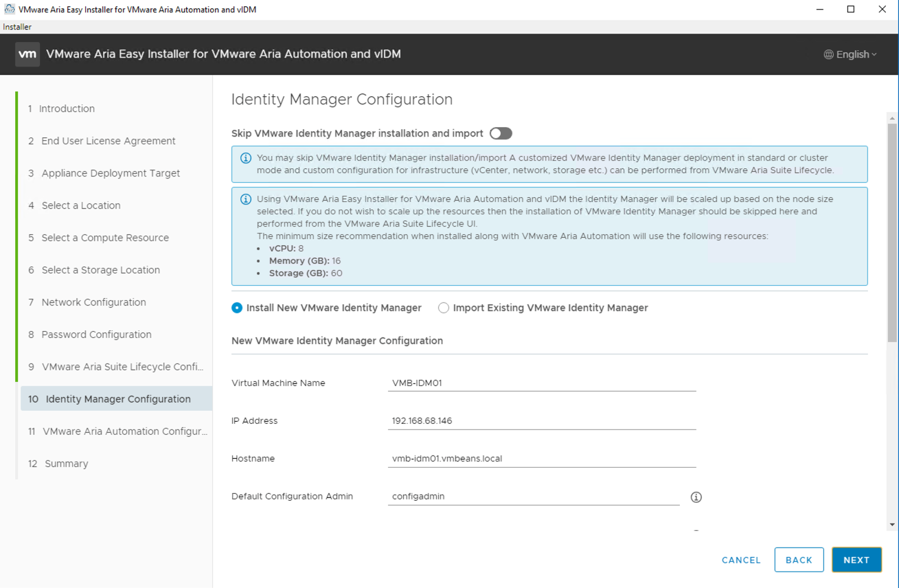Screen dimensions: 899x588
Task: Click the Hostname label
Action: (x=253, y=459)
